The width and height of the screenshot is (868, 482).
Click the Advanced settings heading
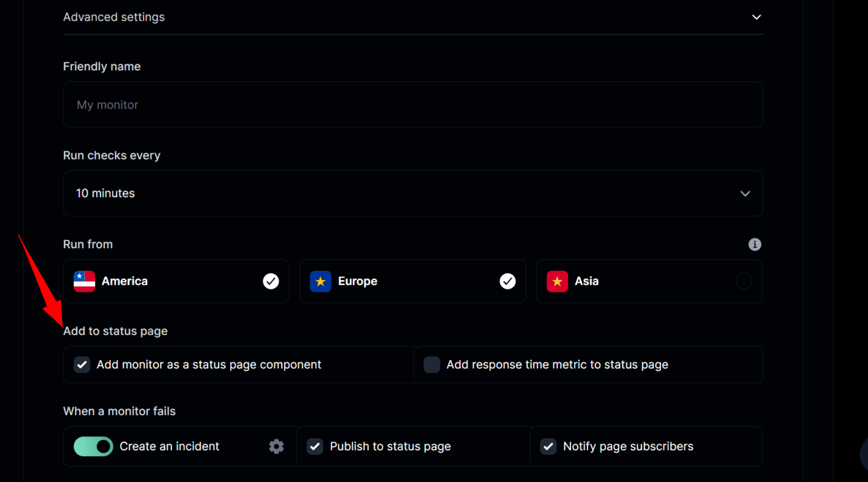click(x=114, y=17)
